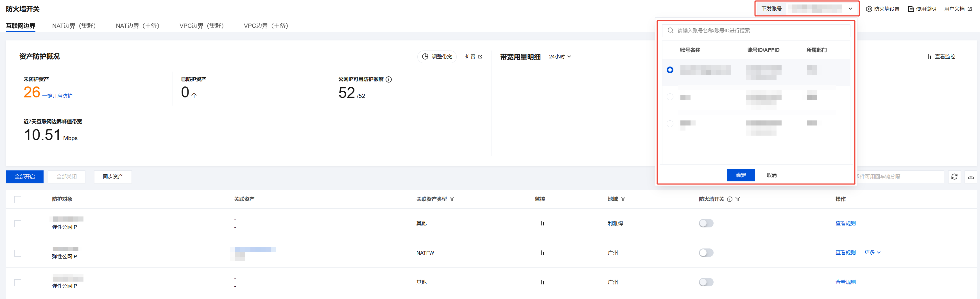Viewport: 980px width, 299px height.
Task: Open monitoring chart for the NATFW row
Action: [541, 253]
